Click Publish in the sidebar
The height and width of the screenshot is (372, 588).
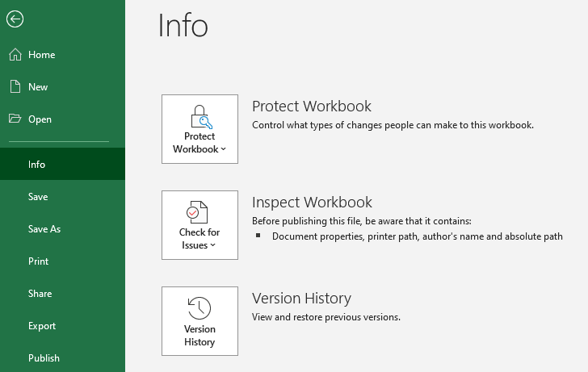[x=63, y=357]
